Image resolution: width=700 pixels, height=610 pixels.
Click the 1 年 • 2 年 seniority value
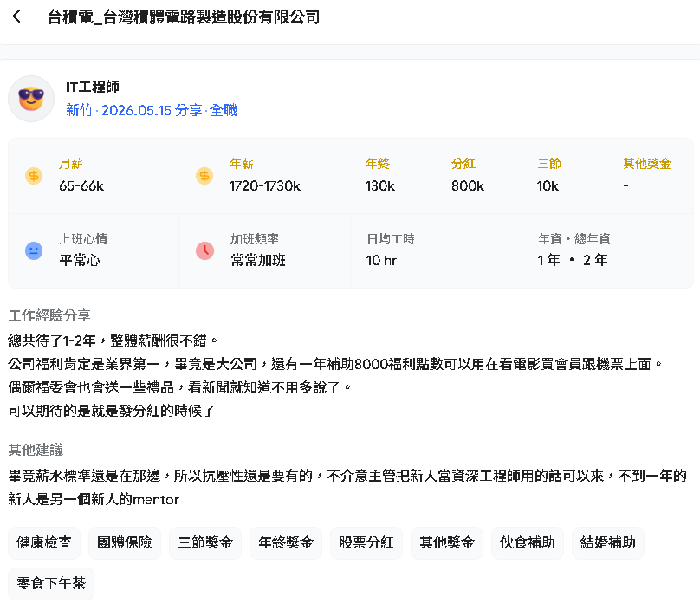click(573, 260)
